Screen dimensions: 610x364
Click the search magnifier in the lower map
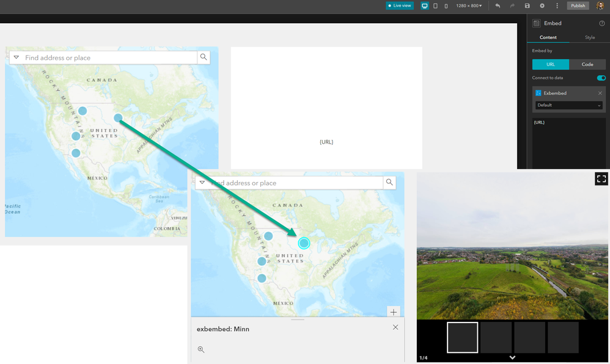[x=389, y=182]
